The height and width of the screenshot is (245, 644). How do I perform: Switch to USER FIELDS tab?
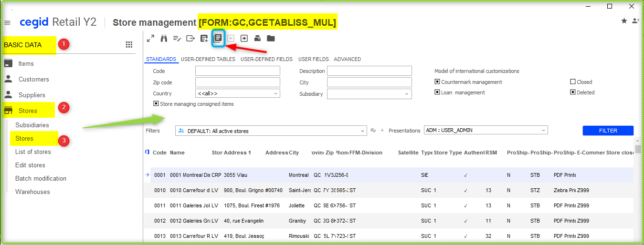pyautogui.click(x=314, y=59)
